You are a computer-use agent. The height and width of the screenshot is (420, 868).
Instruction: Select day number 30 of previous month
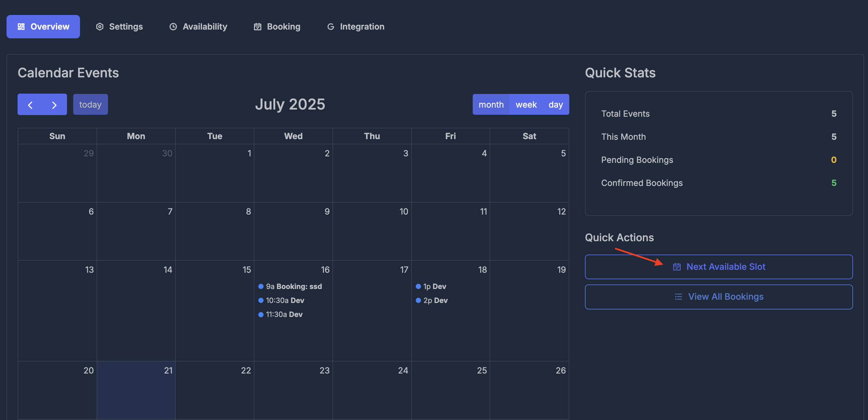(x=167, y=153)
